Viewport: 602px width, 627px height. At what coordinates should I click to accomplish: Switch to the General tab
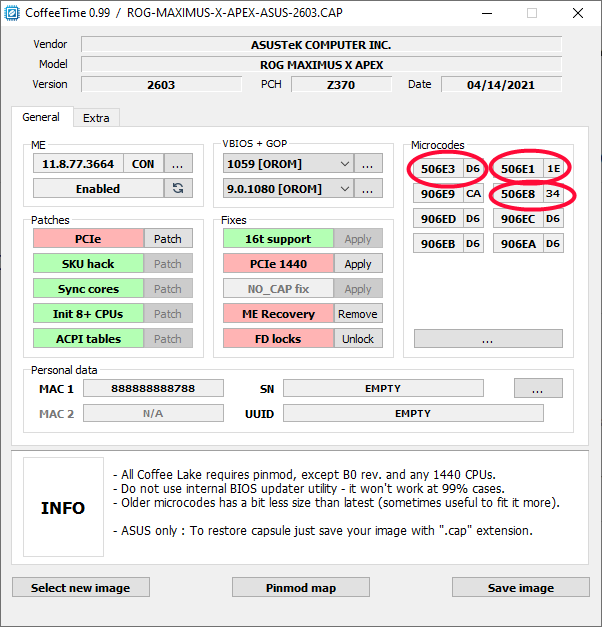click(41, 117)
